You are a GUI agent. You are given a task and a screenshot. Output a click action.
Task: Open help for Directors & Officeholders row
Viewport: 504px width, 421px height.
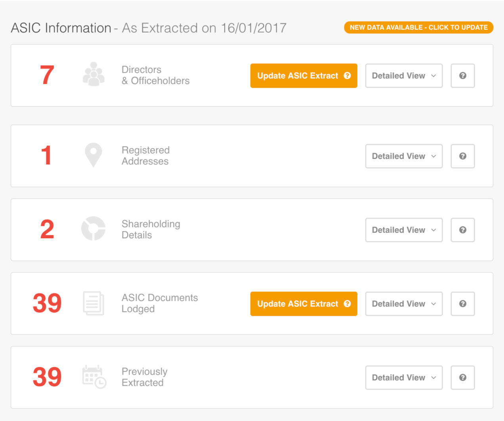click(x=463, y=76)
